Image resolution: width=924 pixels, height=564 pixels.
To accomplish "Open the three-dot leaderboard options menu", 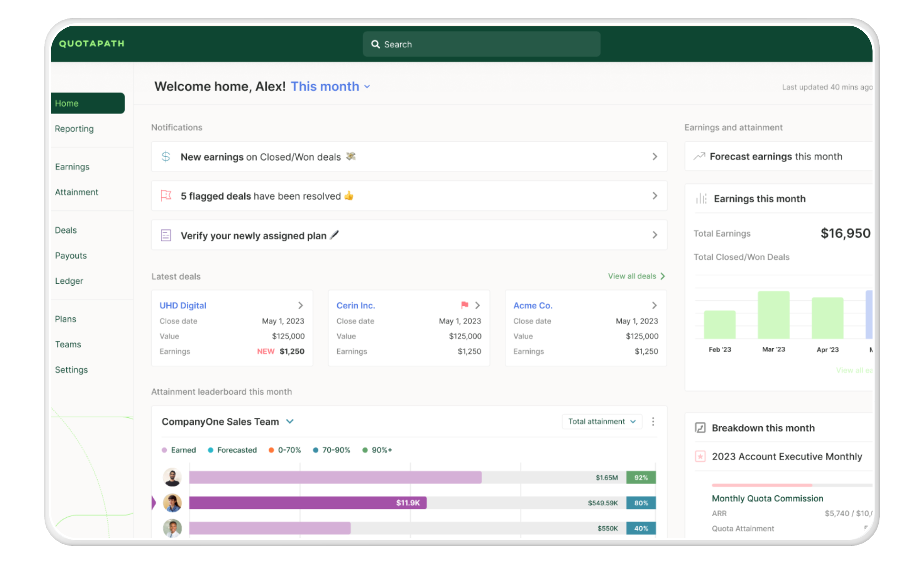I will click(653, 421).
